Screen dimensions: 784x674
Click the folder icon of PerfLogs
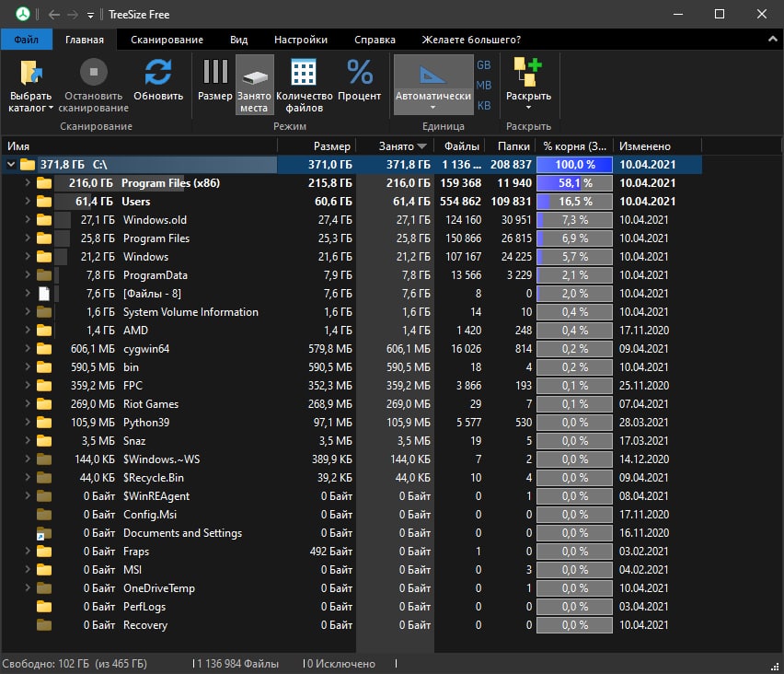click(44, 607)
